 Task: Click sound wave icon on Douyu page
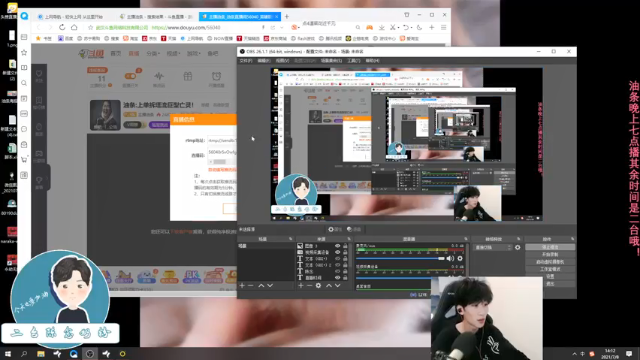click(159, 76)
